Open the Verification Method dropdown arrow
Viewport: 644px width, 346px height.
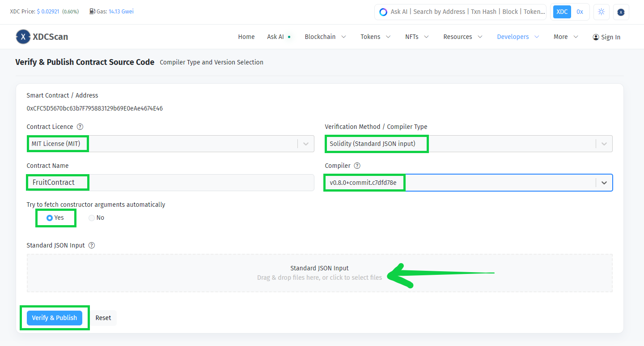coord(604,144)
